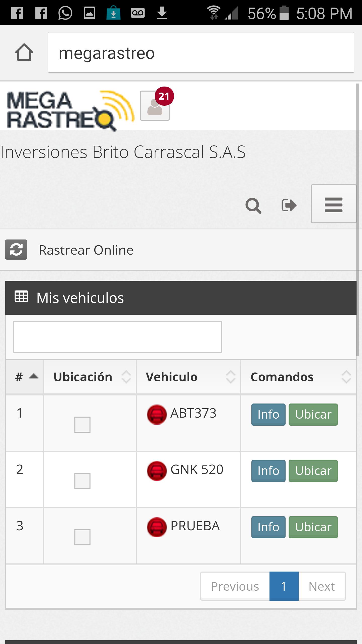The width and height of the screenshot is (362, 644).
Task: Click Info button for ABT373
Action: pyautogui.click(x=268, y=415)
